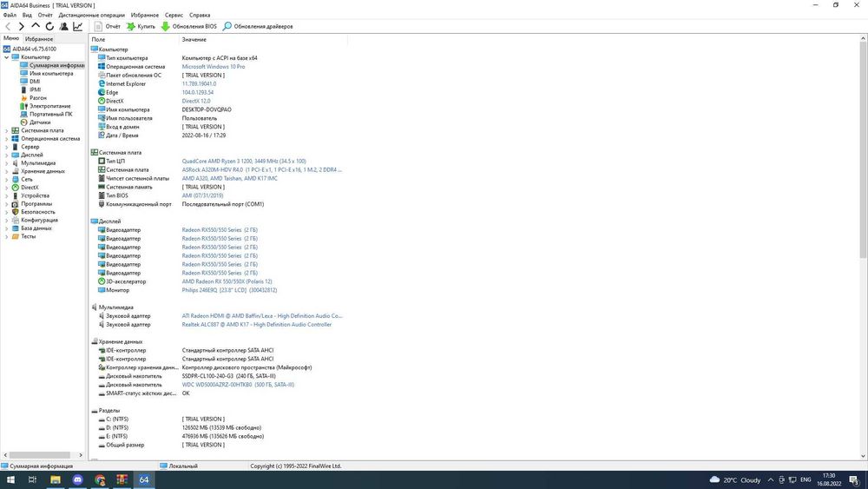Select Имя компьютера in the tree
The height and width of the screenshot is (489, 868).
[x=51, y=73]
